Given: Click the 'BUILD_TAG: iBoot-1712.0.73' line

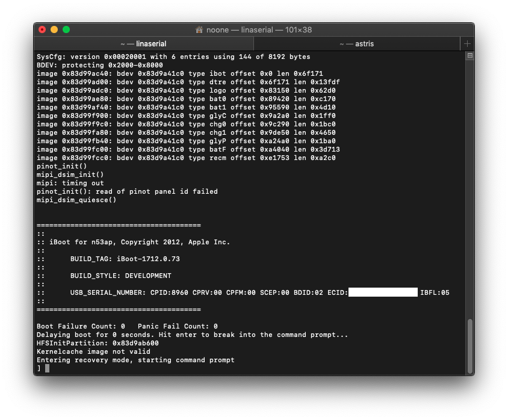Looking at the screenshot, I should [125, 259].
